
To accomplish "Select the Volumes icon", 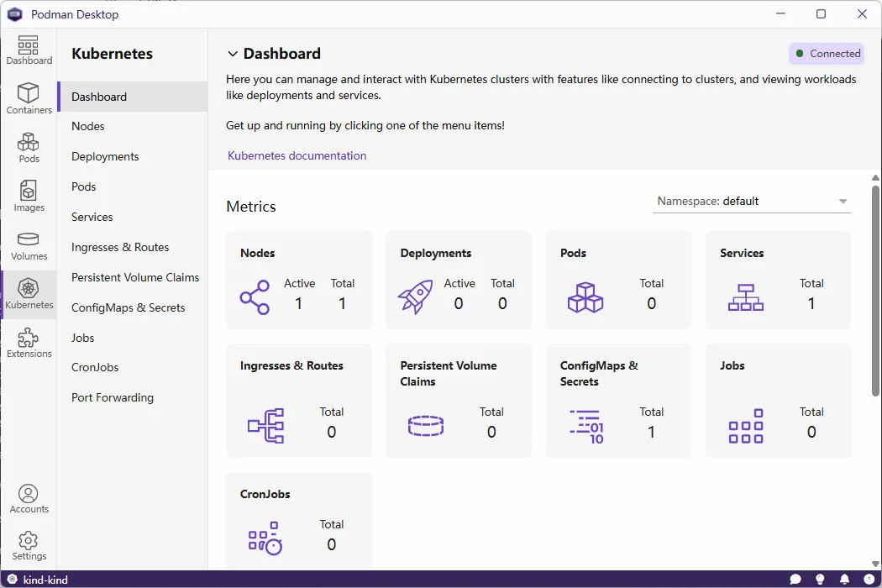I will pyautogui.click(x=29, y=243).
